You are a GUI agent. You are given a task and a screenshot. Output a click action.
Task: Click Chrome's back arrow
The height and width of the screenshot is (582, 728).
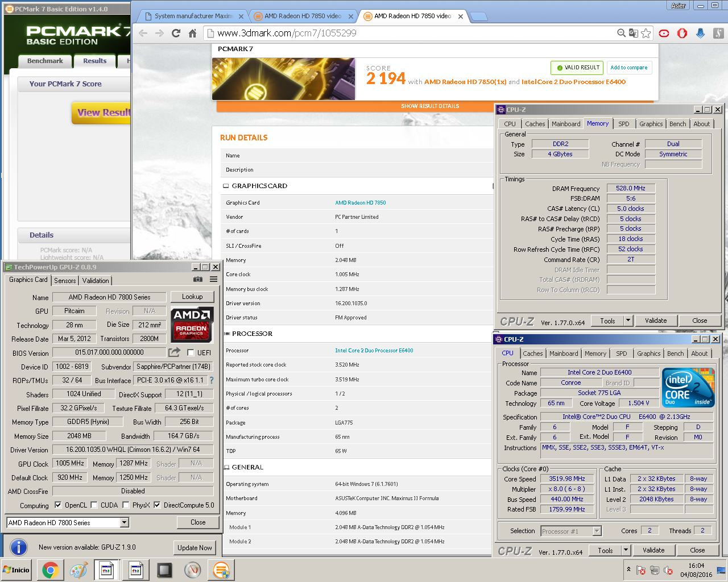click(x=143, y=33)
